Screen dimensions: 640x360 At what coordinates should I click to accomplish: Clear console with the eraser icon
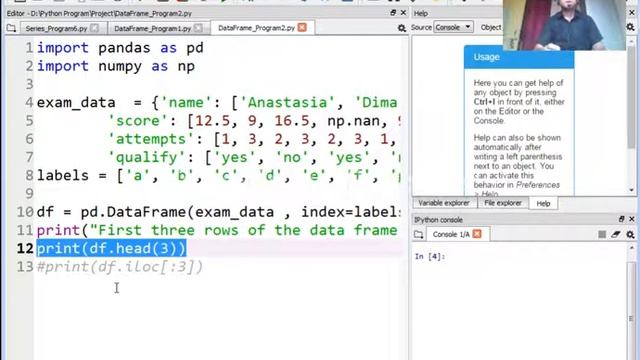coord(616,234)
